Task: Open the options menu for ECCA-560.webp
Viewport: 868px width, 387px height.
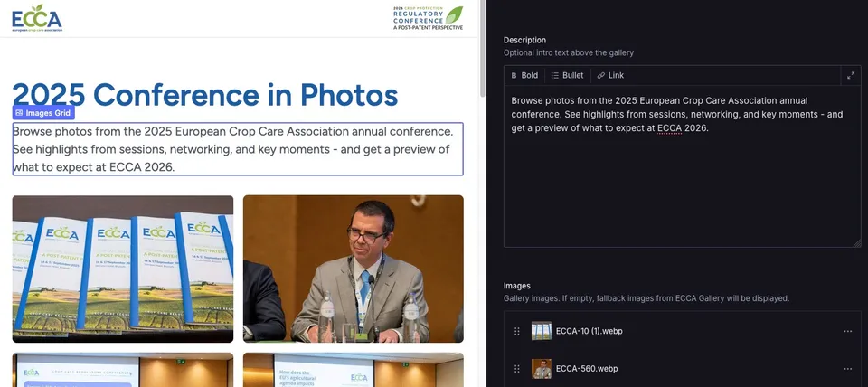Action: (847, 369)
